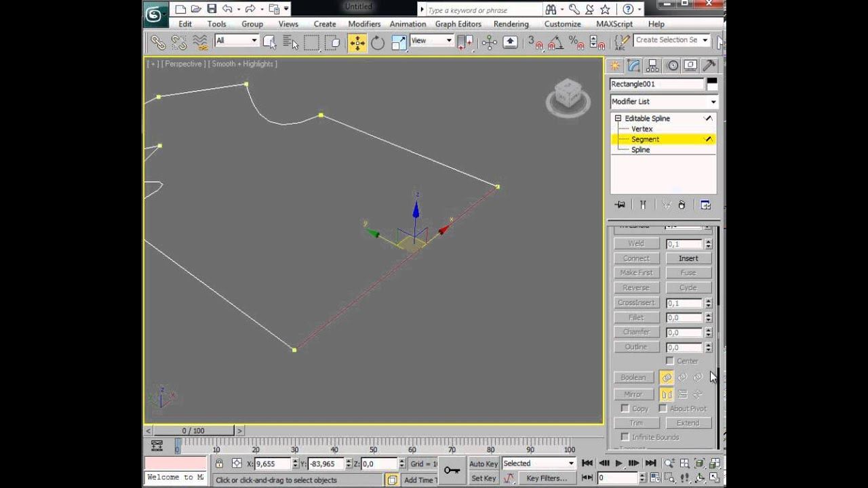Click the Configure Modifier Sets icon
The height and width of the screenshot is (488, 868).
click(x=705, y=205)
